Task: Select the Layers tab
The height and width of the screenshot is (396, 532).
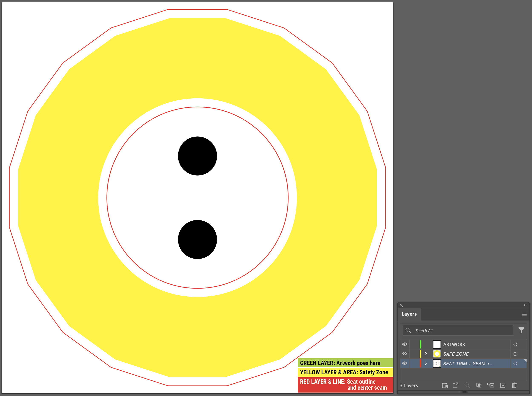Action: point(409,314)
